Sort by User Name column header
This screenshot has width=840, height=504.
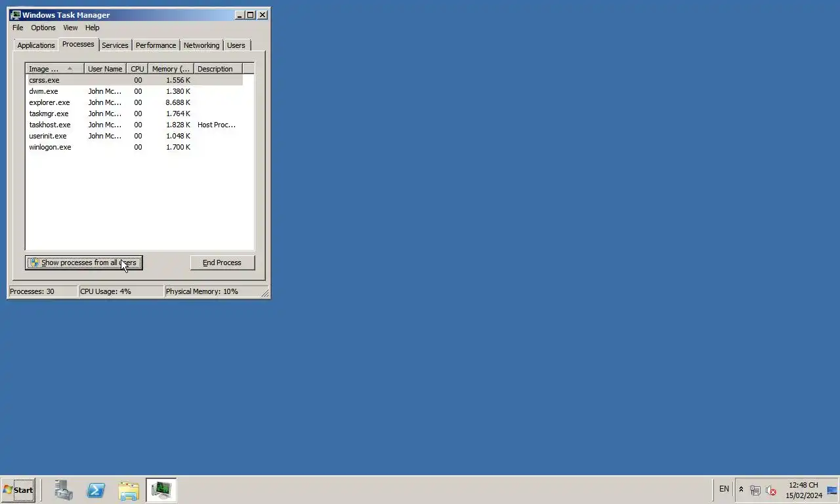coord(105,69)
